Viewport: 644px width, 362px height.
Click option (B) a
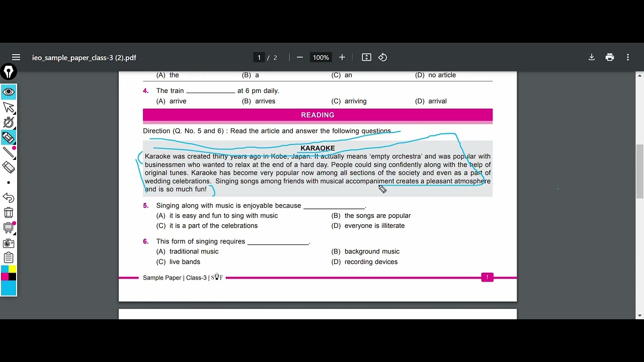[251, 75]
